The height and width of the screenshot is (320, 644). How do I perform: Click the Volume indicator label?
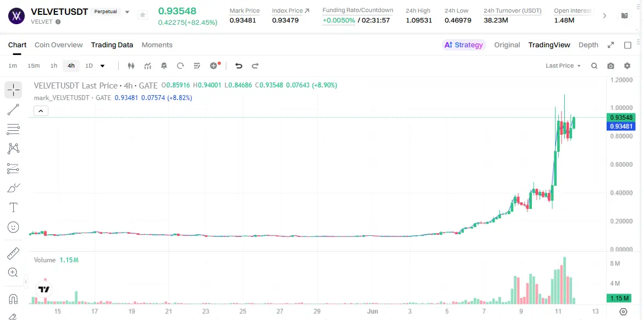tap(45, 260)
